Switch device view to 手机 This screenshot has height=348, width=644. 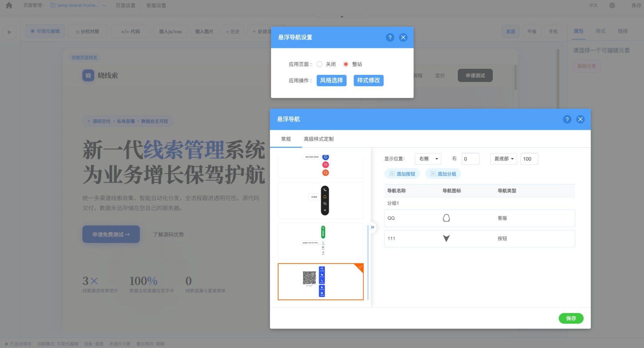[x=553, y=31]
